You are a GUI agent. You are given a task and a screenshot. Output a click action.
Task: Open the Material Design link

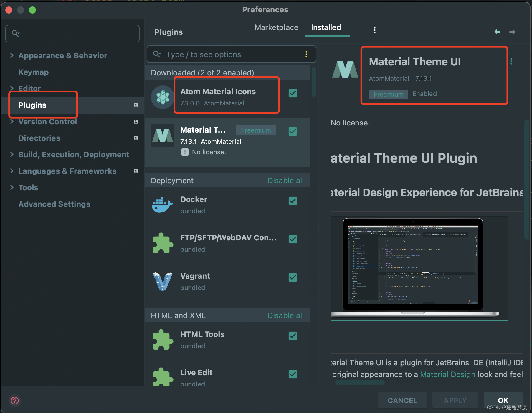447,374
